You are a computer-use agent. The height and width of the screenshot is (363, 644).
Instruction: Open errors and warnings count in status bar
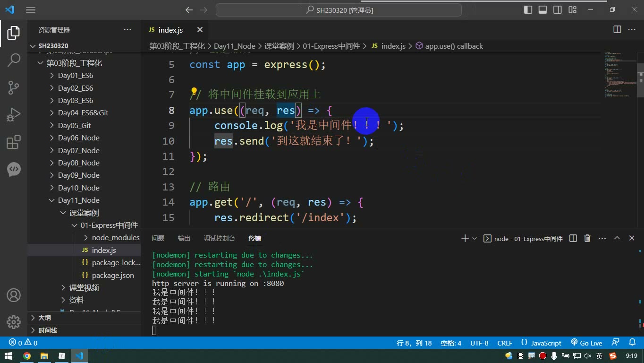coord(23,343)
